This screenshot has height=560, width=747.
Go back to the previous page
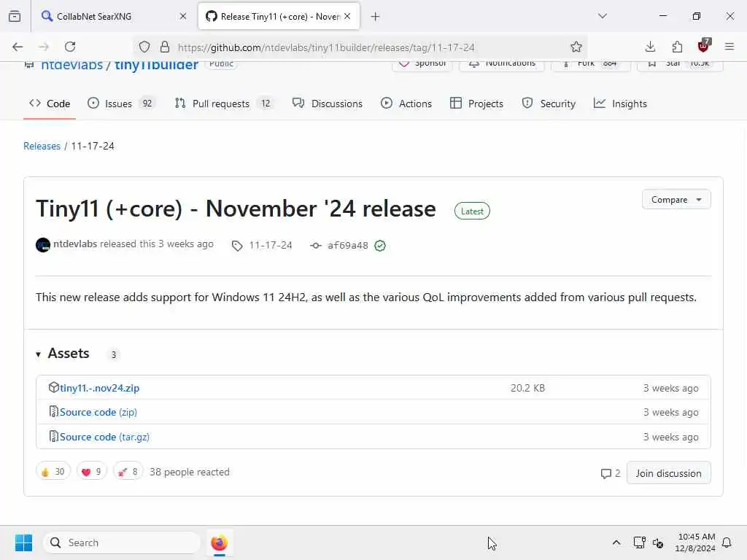(x=18, y=47)
